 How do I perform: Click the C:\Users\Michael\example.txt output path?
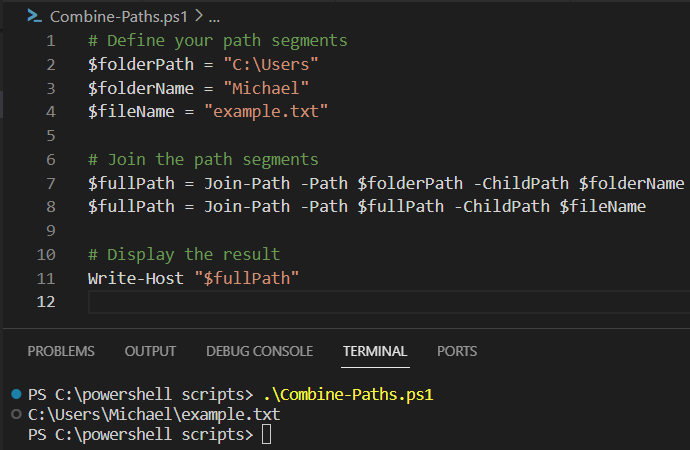154,414
